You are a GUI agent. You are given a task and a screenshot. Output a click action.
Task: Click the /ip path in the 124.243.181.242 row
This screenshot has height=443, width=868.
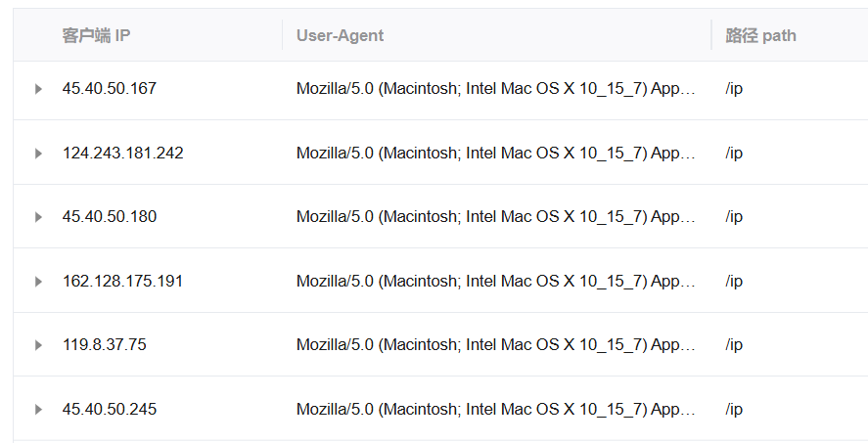(734, 154)
